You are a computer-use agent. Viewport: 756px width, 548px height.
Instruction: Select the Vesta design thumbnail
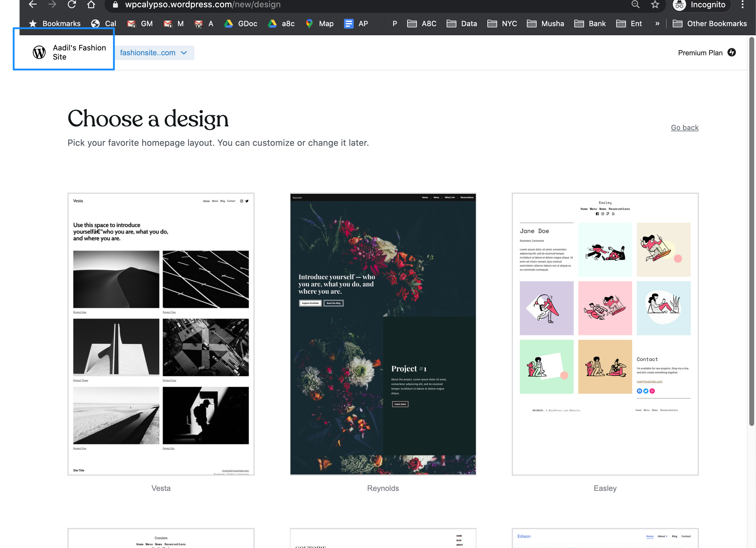pos(161,334)
